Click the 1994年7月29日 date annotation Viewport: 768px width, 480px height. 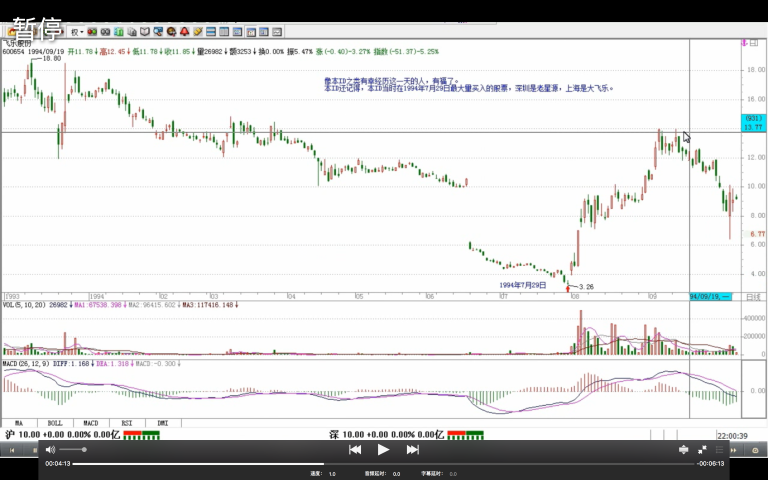click(523, 285)
